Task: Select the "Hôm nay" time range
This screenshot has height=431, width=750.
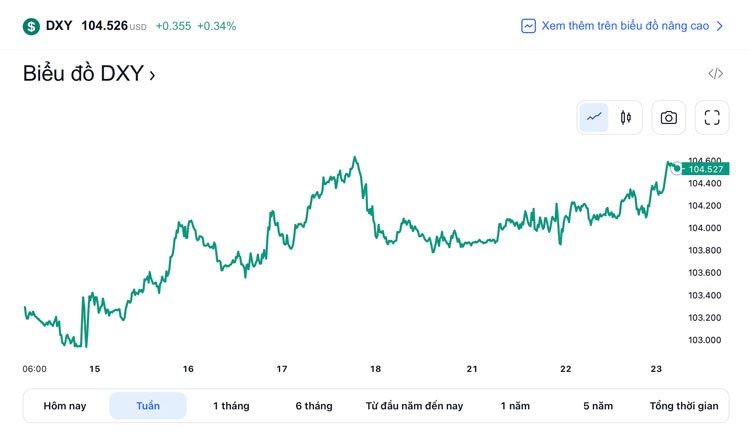Action: point(65,406)
